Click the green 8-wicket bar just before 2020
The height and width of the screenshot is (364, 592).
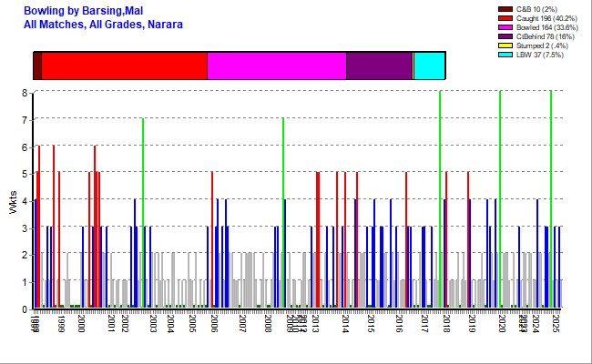coord(500,198)
